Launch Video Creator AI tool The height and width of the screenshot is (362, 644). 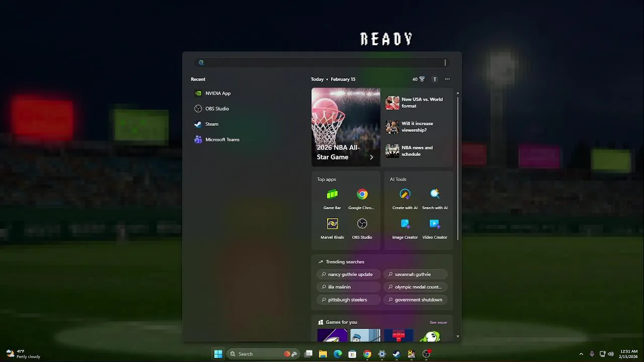click(435, 229)
